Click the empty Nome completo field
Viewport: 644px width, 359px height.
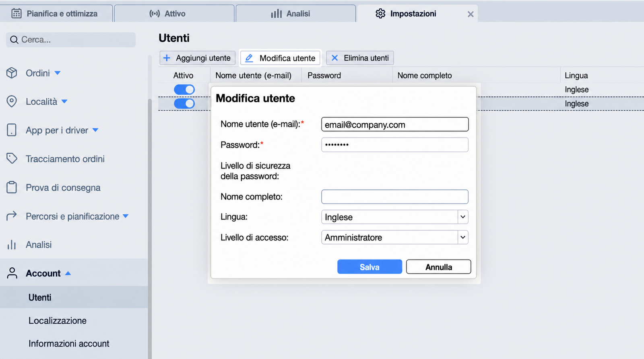[395, 197]
